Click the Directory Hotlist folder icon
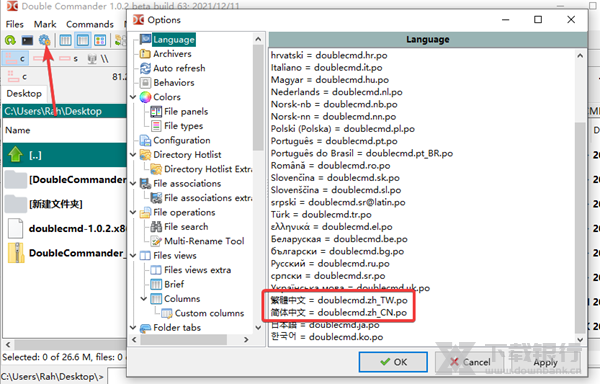 point(145,155)
